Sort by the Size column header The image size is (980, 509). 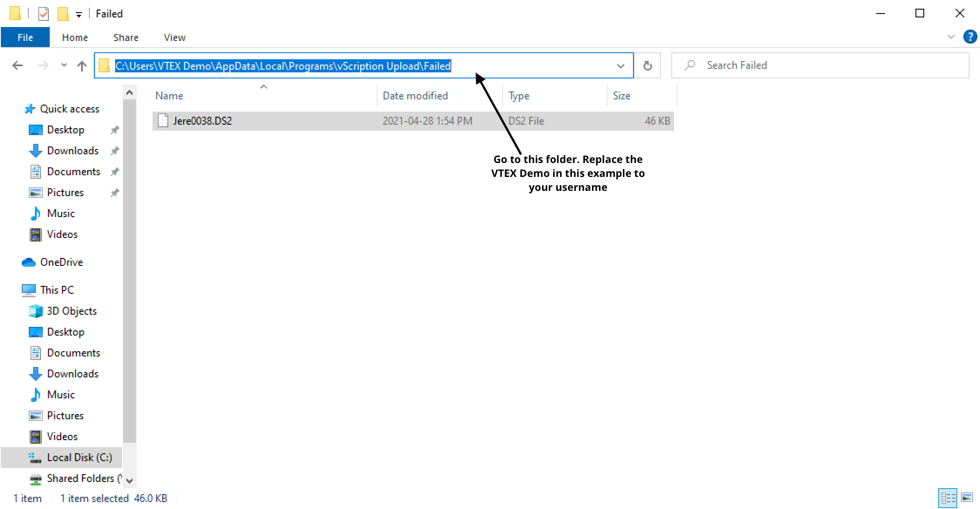point(621,95)
